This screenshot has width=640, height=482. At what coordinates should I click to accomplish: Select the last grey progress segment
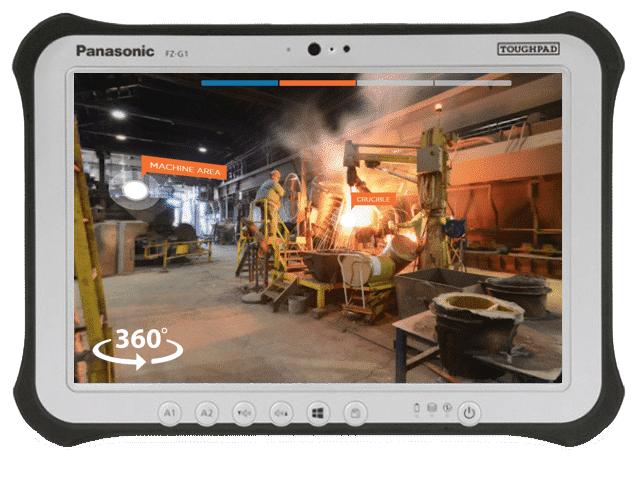(x=473, y=83)
